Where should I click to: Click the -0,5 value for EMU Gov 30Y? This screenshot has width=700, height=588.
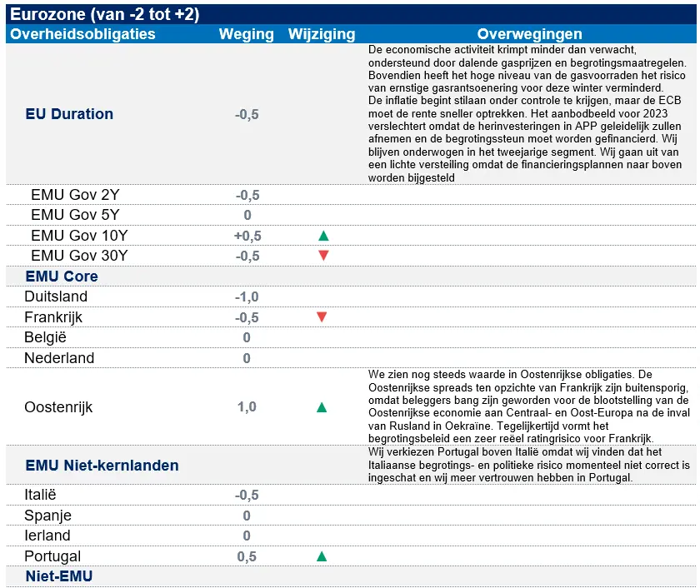[247, 256]
